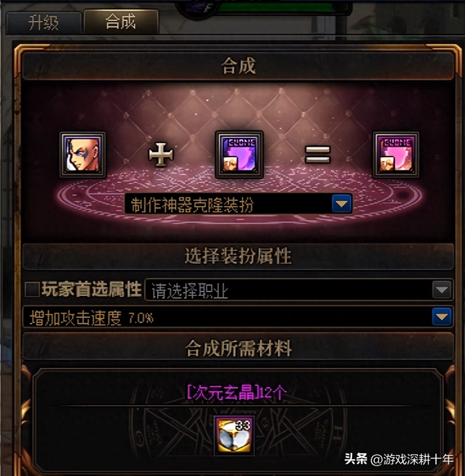The width and height of the screenshot is (465, 476).
Task: Expand the 增加攻击速度 dropdown arrow
Action: (442, 317)
